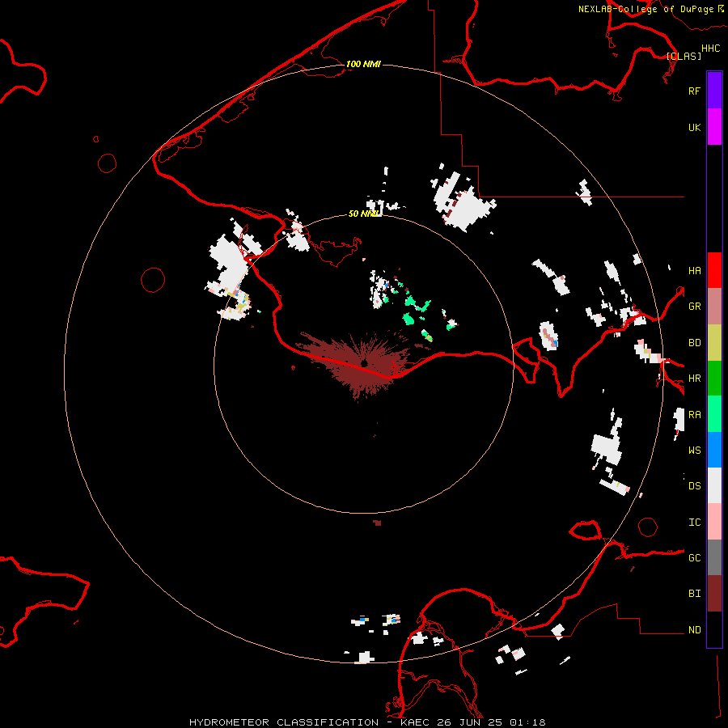Click the 'GC' legend label

(694, 557)
